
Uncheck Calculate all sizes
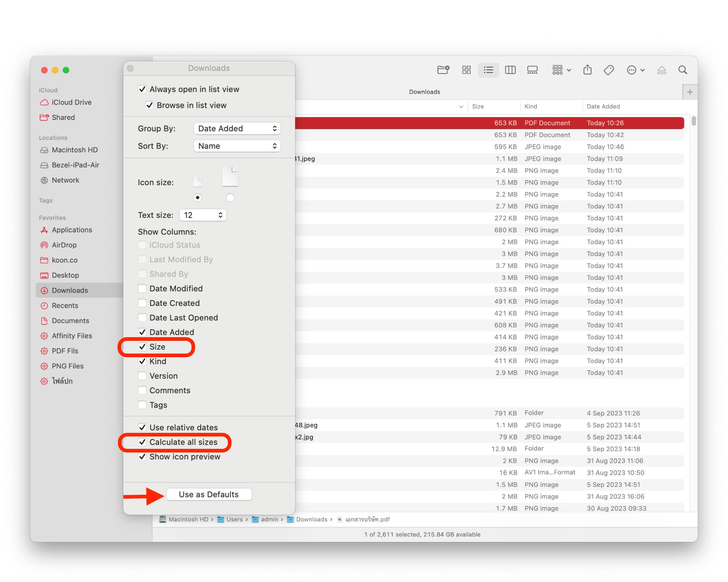[142, 442]
